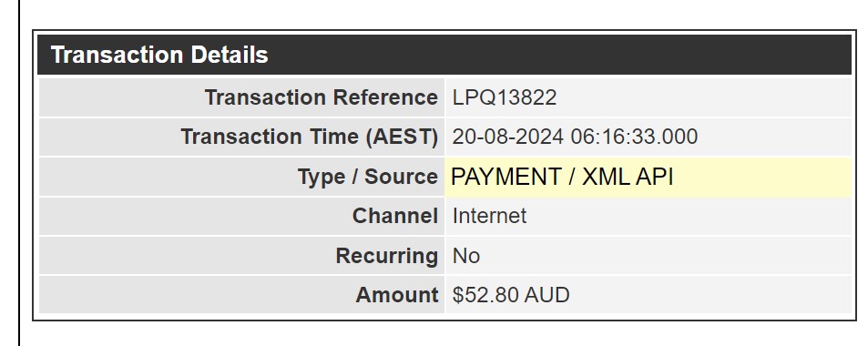The image size is (868, 346).
Task: Click the Type / Source label
Action: pos(368,177)
